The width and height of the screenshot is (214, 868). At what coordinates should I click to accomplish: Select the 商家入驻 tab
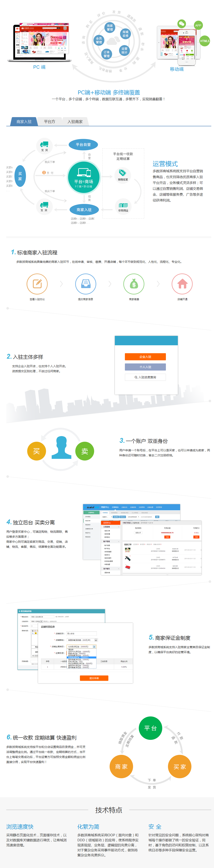[24, 122]
